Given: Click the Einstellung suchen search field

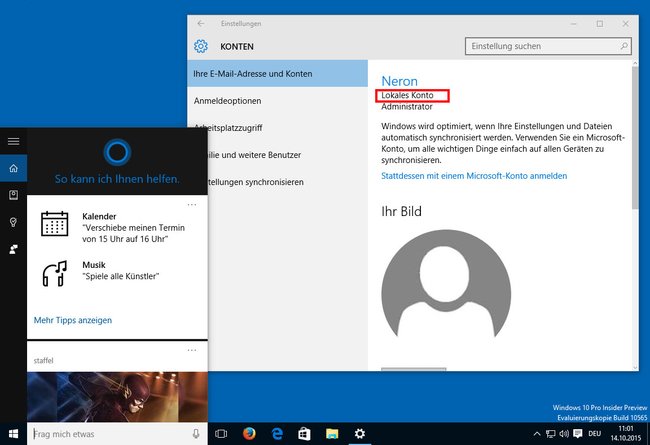Looking at the screenshot, I should [548, 46].
